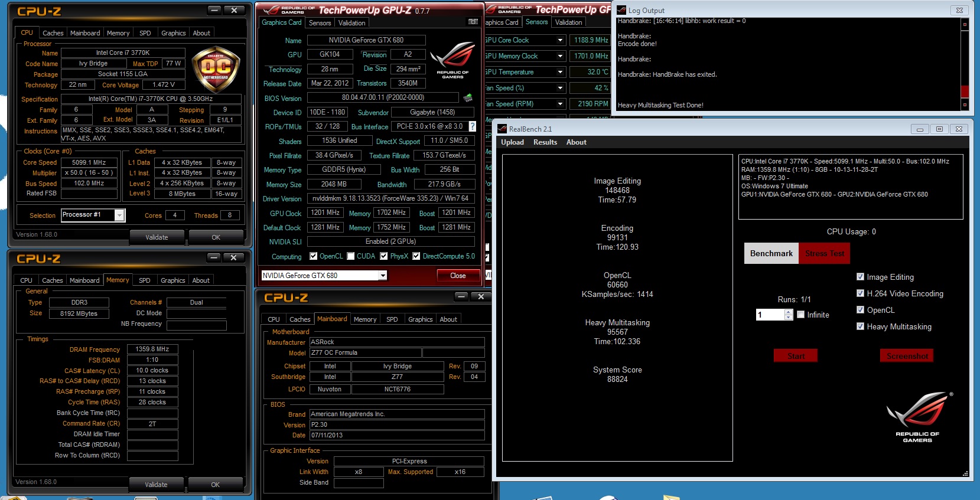Screen dimensions: 980x500
Task: Uncheck DirectCompute 5.0 in GPU-Z
Action: pyautogui.click(x=416, y=256)
